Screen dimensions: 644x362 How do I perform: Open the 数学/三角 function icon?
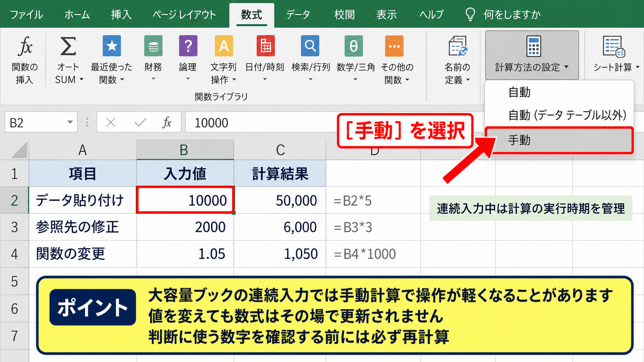pos(354,46)
